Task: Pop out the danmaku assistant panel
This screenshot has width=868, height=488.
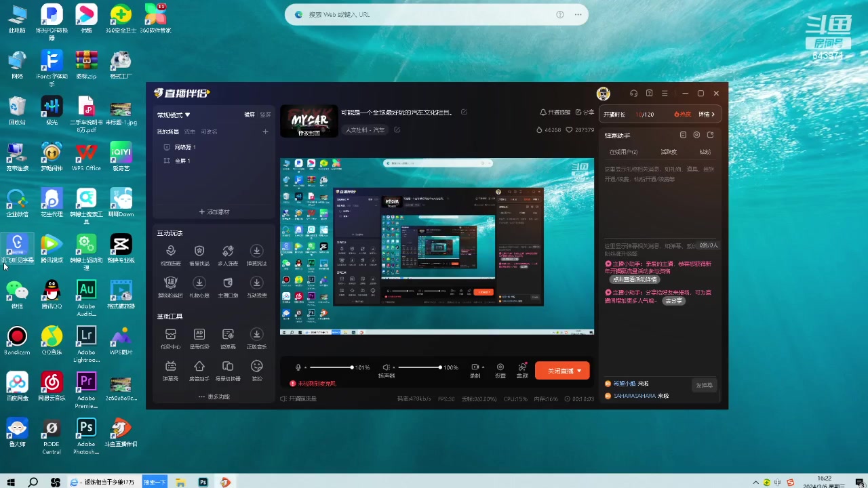Action: pos(710,135)
